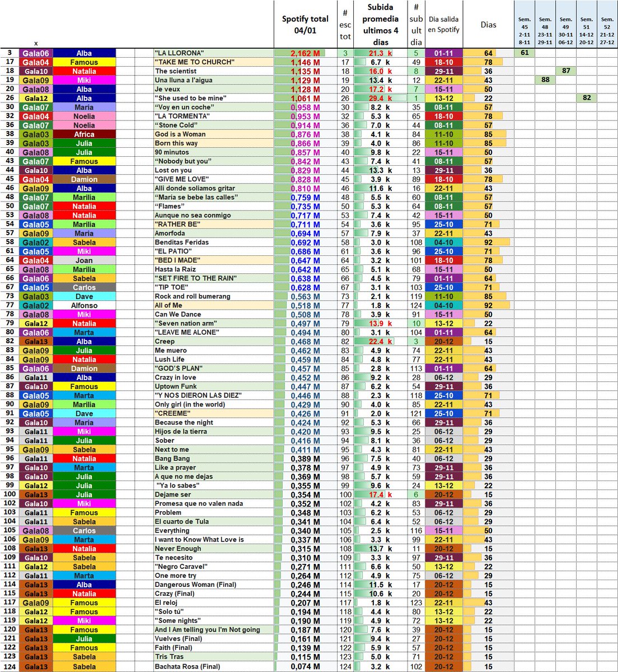The image size is (618, 672).
Task: Click the "God is a Woman" song cell
Action: [x=214, y=134]
